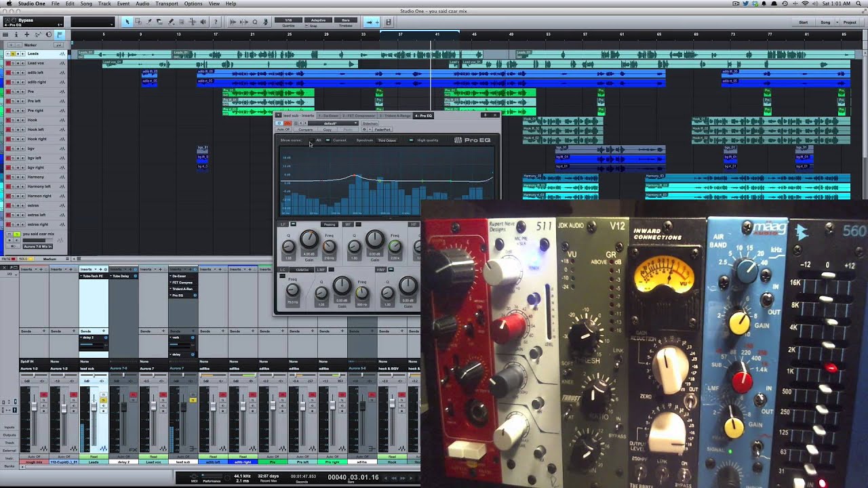Image resolution: width=868 pixels, height=488 pixels.
Task: Switch to the 3 - Trident A-Range tab
Action: coord(395,116)
